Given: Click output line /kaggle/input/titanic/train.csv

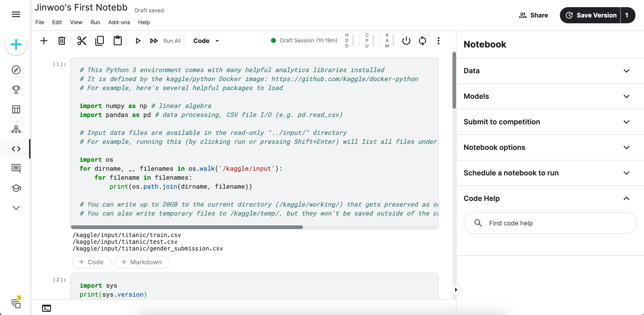Looking at the screenshot, I should (127, 235).
